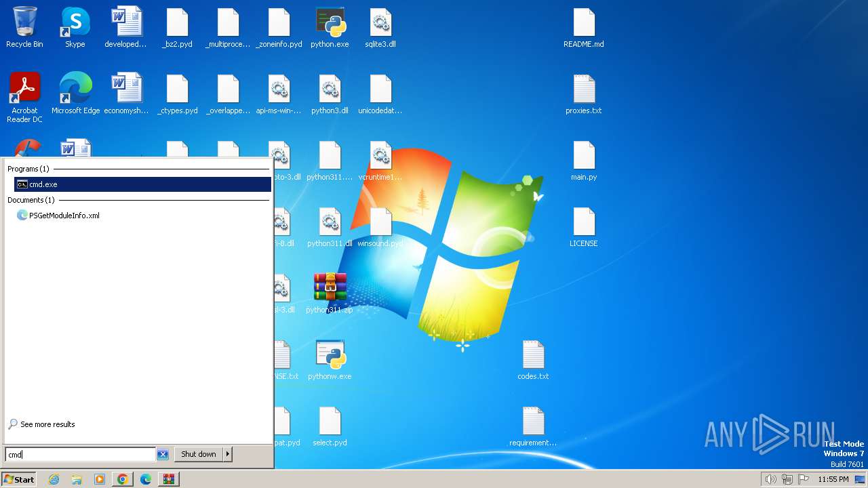Viewport: 868px width, 488px height.
Task: Click the Shut down button
Action: click(199, 454)
